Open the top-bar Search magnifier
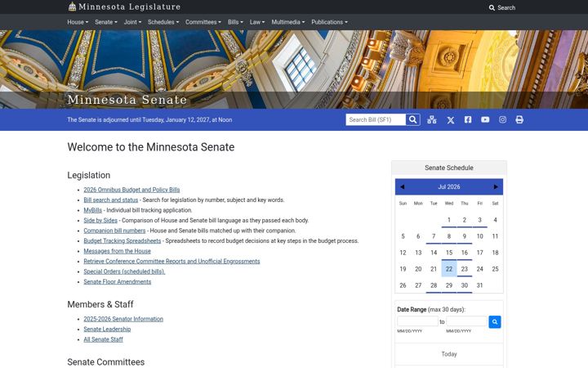This screenshot has width=588, height=368. pos(501,7)
